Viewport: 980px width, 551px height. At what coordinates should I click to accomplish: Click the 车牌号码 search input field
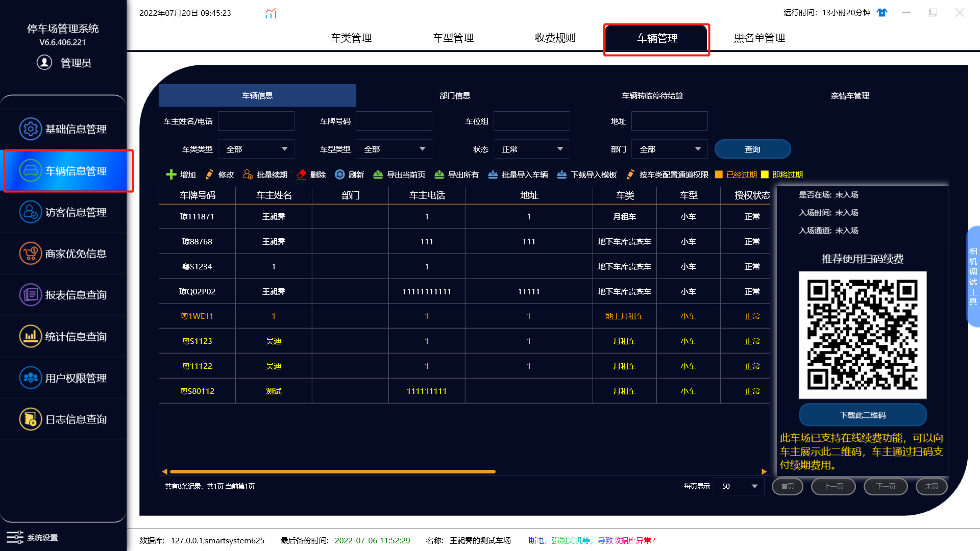tap(394, 121)
